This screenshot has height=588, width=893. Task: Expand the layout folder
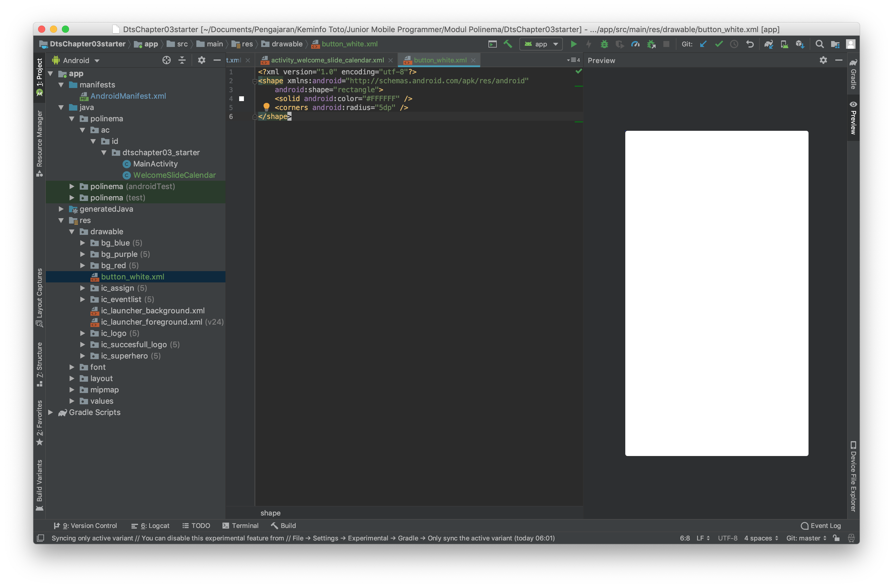72,378
